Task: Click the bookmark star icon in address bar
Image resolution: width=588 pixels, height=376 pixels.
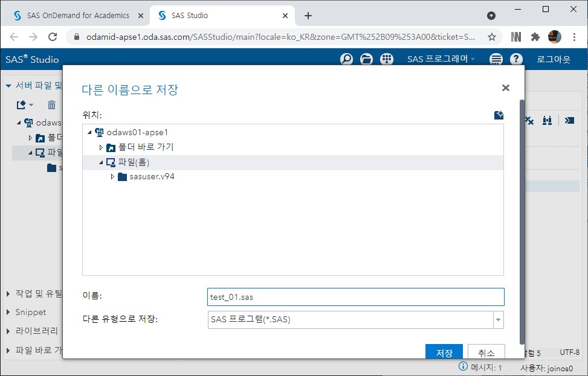Action: 492,37
